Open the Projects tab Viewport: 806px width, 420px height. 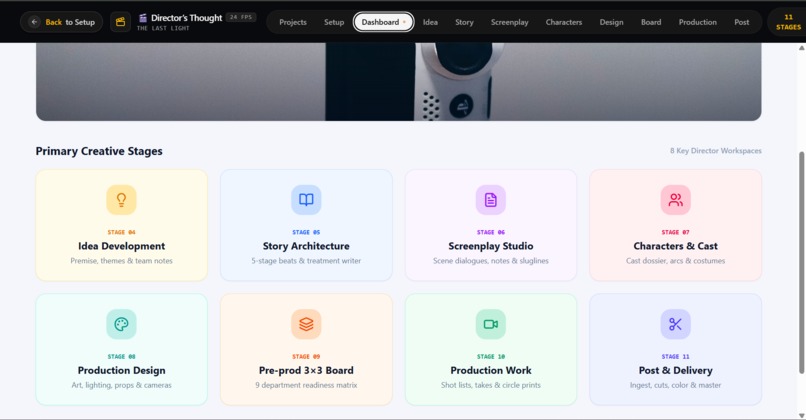[292, 22]
